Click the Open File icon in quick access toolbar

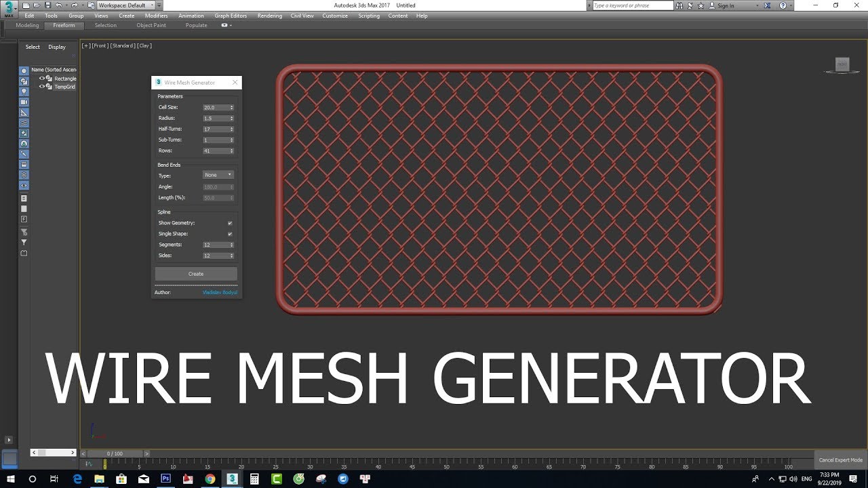point(37,5)
